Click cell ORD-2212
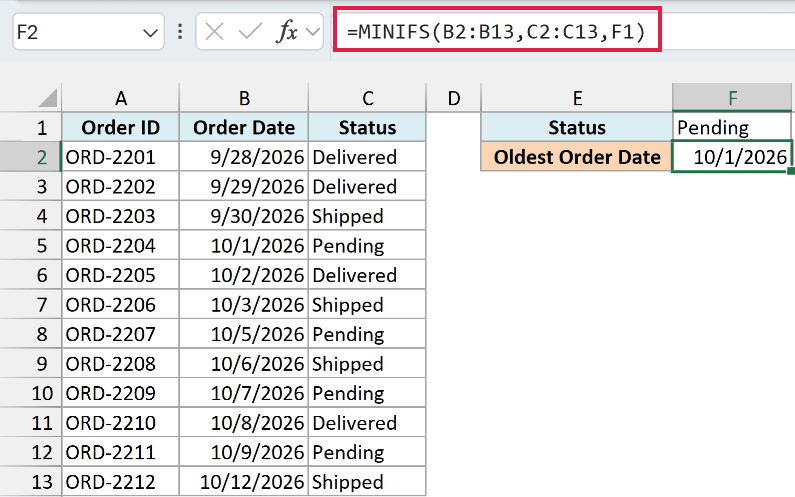795x497 pixels. 120,481
